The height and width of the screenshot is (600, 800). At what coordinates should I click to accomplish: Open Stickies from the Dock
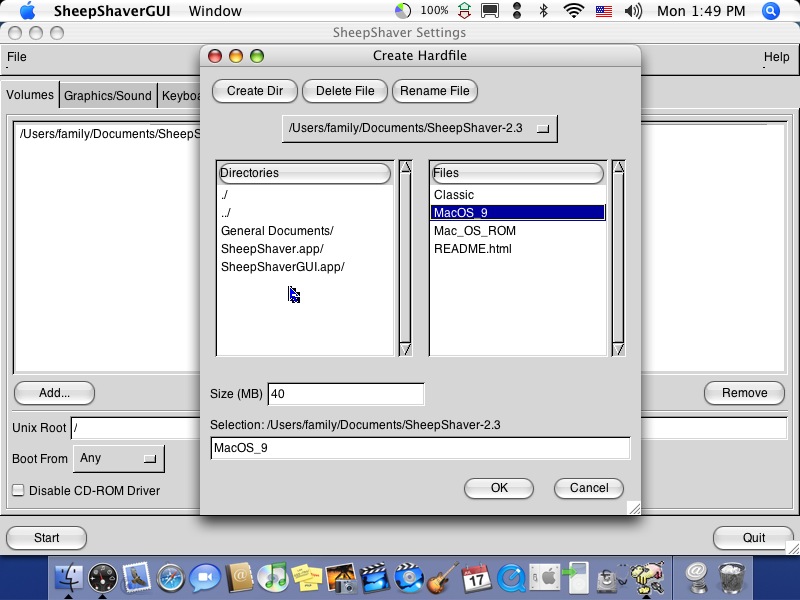[x=307, y=578]
